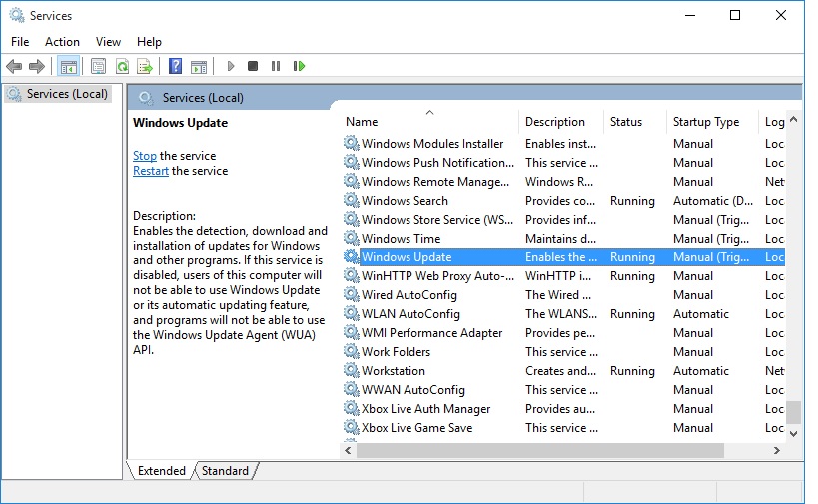Click the Restart Service icon
Image resolution: width=818 pixels, height=504 pixels.
pos(299,66)
